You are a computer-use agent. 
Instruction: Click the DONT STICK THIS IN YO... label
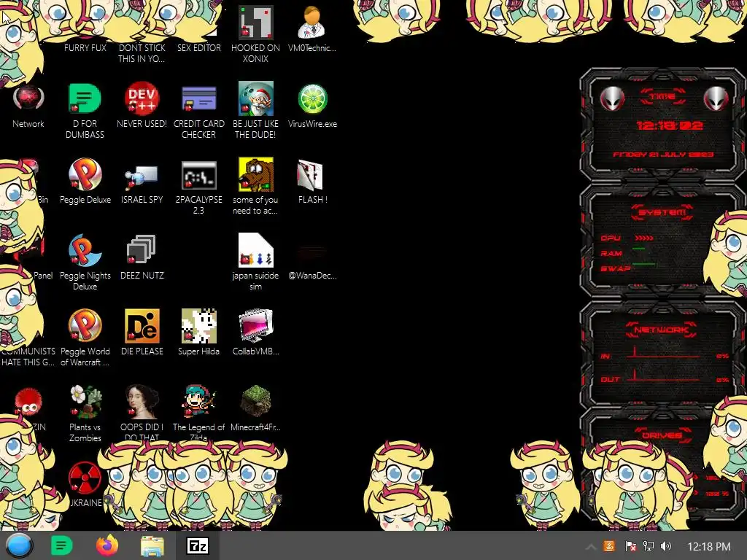pos(142,53)
